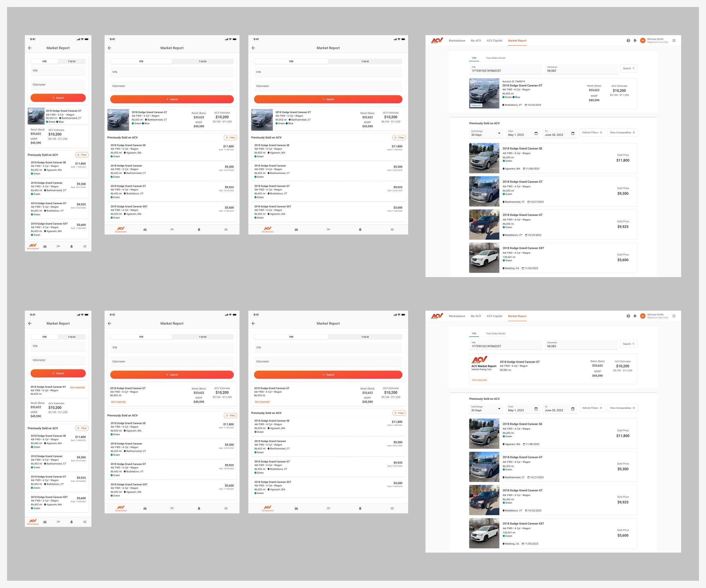Click orange Search button in top narrow phone
Viewport: 706px width, 588px height.
[58, 98]
